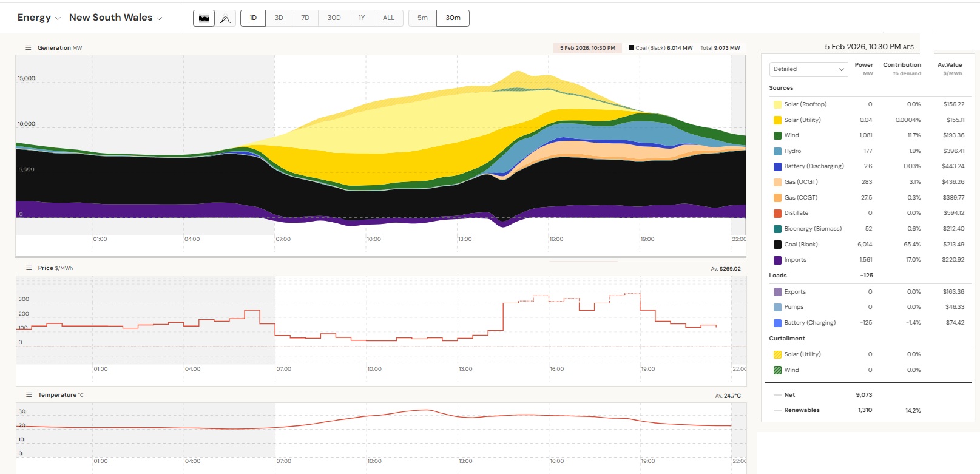This screenshot has height=474, width=980.
Task: Switch to the 1Y time range
Action: (x=362, y=18)
